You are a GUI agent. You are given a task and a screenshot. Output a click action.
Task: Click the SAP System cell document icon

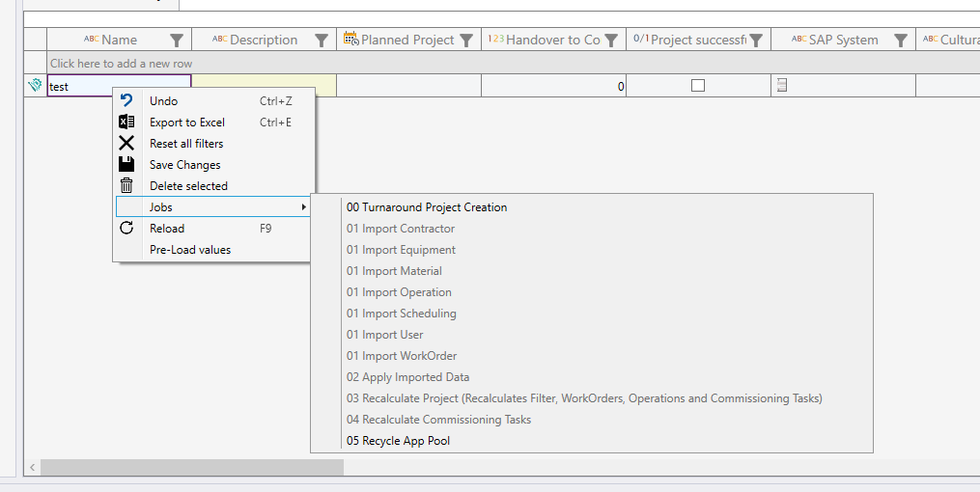point(782,86)
